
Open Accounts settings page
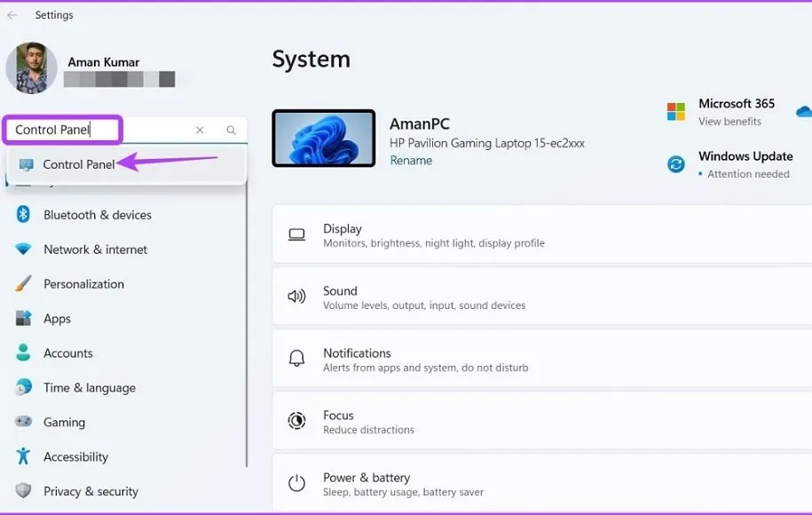(x=67, y=353)
